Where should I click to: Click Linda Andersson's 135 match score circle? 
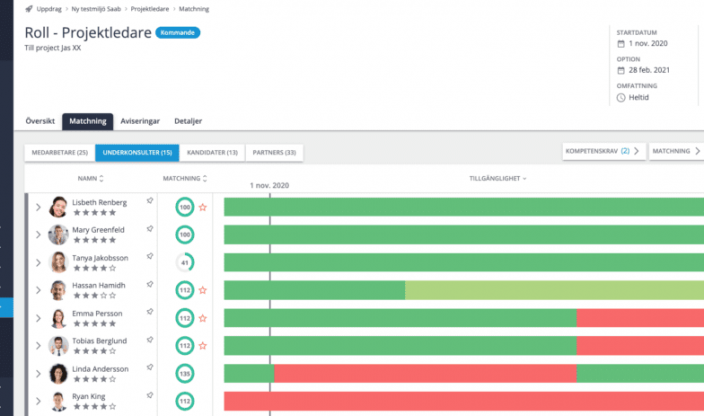[185, 374]
